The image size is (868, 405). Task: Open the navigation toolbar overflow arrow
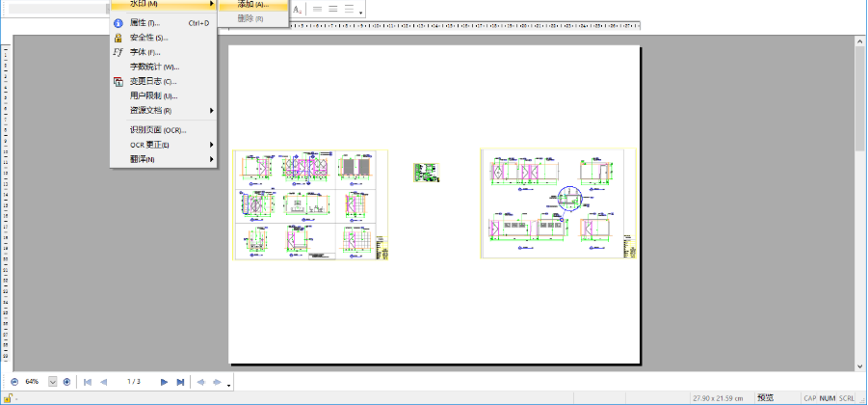point(228,384)
